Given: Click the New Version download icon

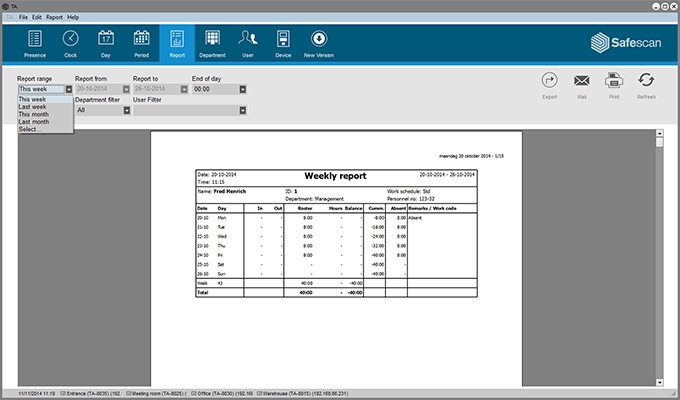Looking at the screenshot, I should (x=319, y=43).
